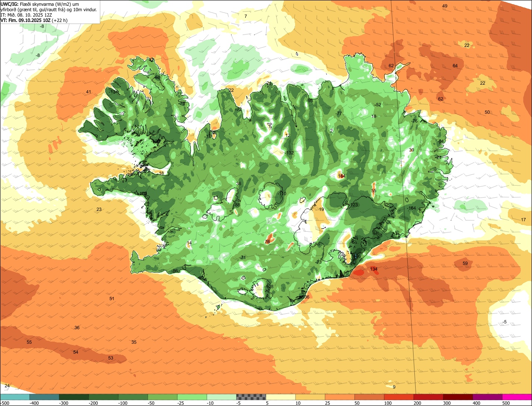Viewport: 532px width, 406px height.
Task: Click the value '39' on land
Action: (x=411, y=150)
